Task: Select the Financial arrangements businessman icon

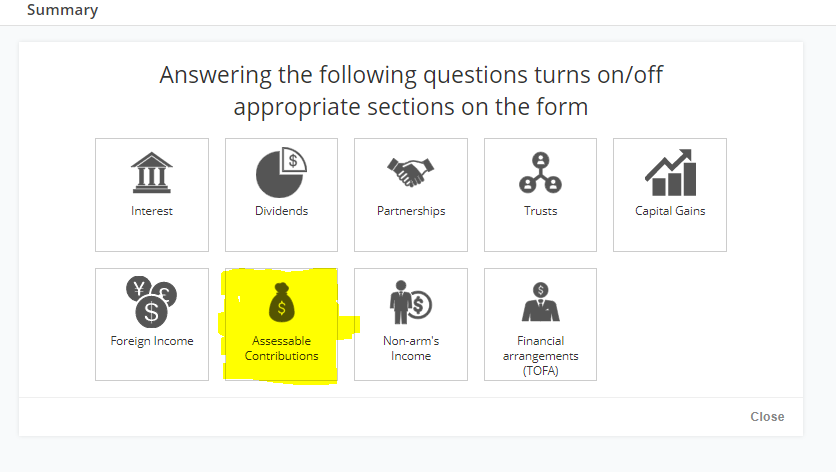Action: pos(541,302)
